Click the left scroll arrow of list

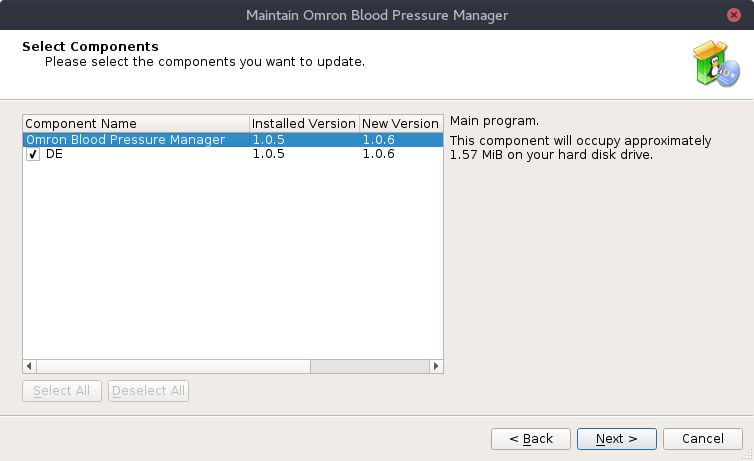[x=29, y=366]
